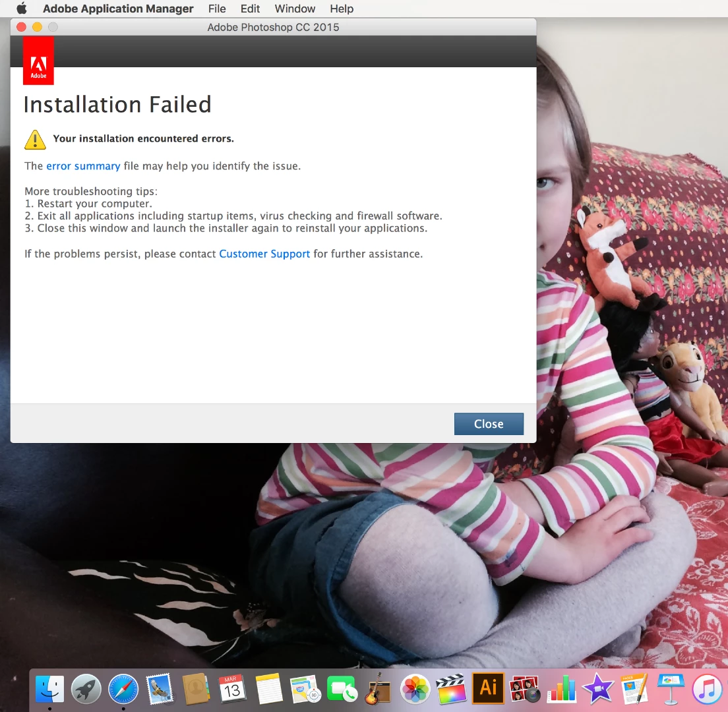
Task: Click the 'Installation Failed' heading
Action: click(117, 104)
